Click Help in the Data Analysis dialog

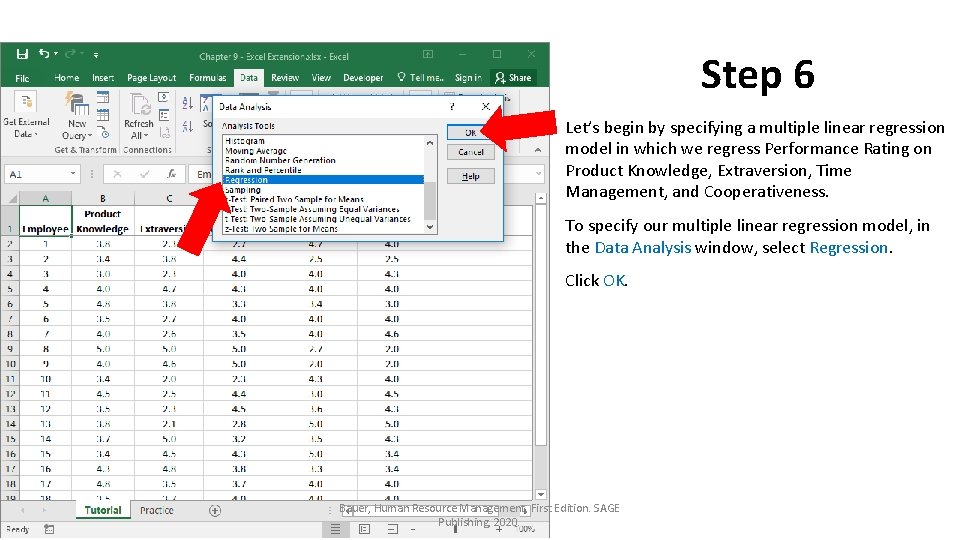tap(470, 176)
